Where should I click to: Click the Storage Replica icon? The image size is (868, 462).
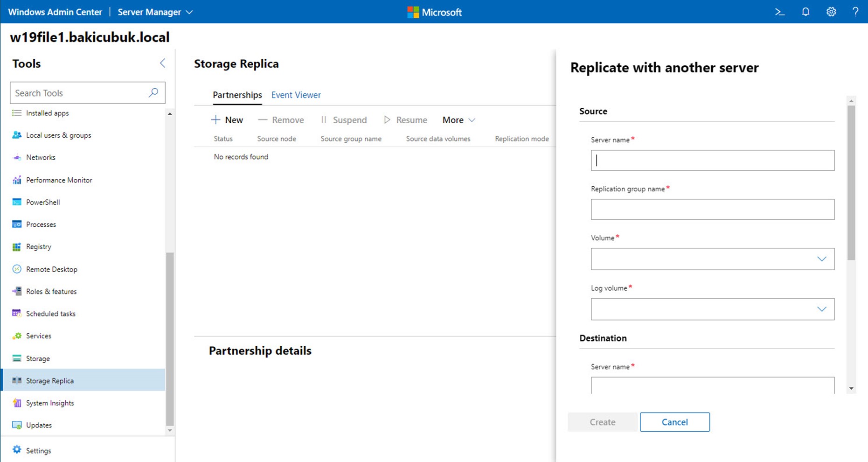pos(17,380)
